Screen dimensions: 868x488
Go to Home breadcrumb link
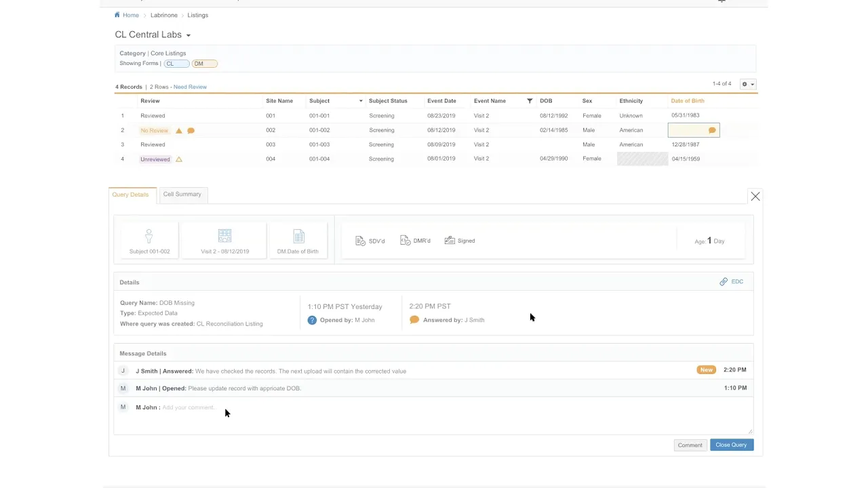click(131, 15)
